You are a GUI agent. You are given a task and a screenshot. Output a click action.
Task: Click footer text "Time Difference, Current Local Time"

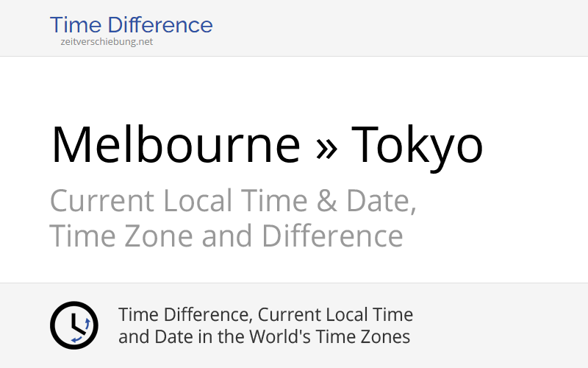[x=265, y=315]
